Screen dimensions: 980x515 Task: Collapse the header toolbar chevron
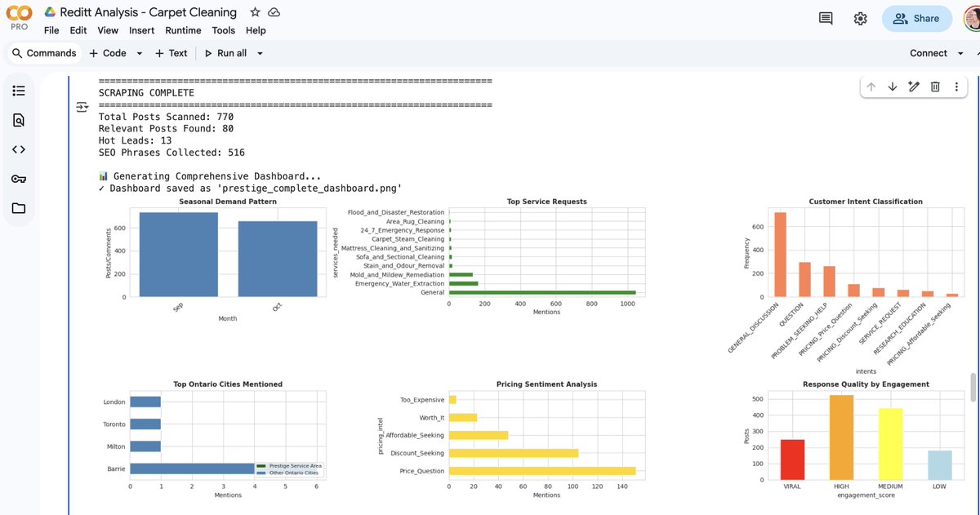pyautogui.click(x=977, y=53)
